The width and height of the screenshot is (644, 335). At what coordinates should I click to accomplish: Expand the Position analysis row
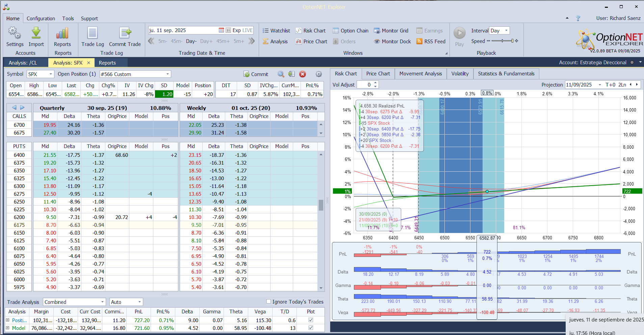[x=8, y=320]
